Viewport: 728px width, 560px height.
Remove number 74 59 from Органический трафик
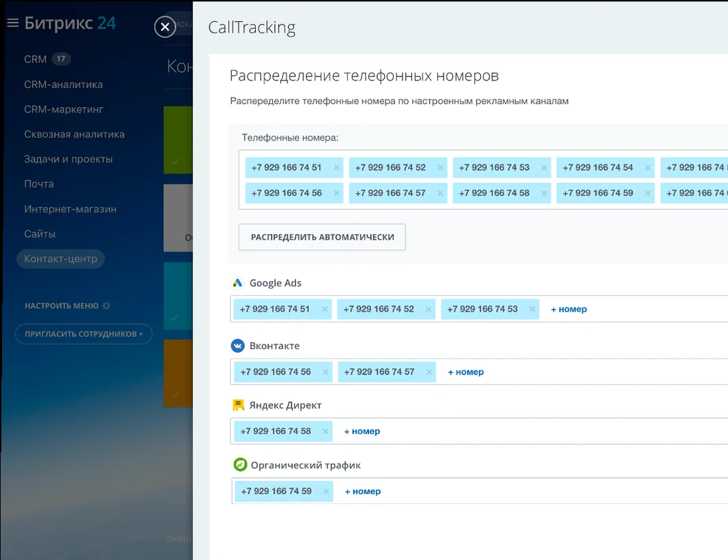click(x=326, y=491)
